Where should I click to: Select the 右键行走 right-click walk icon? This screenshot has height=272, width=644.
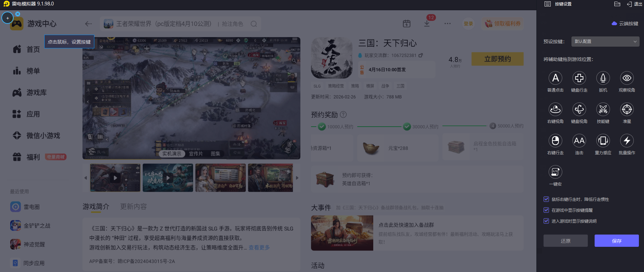(555, 141)
